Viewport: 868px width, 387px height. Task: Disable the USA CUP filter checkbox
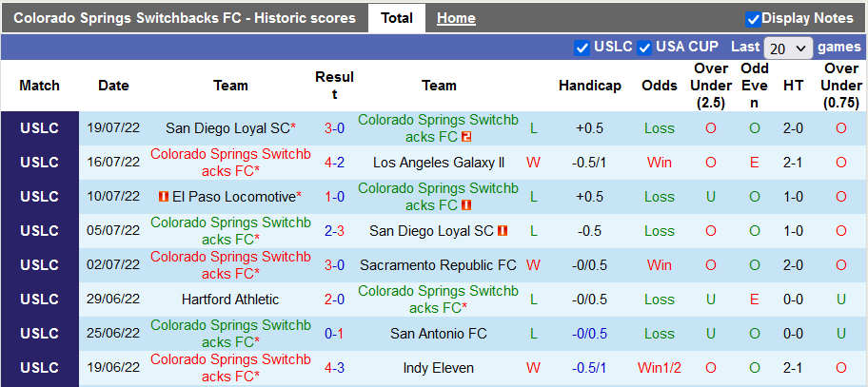pyautogui.click(x=644, y=47)
